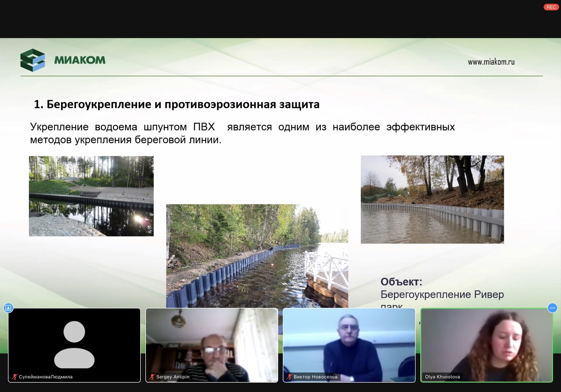Click the Olya Khvostova name label

click(x=442, y=377)
